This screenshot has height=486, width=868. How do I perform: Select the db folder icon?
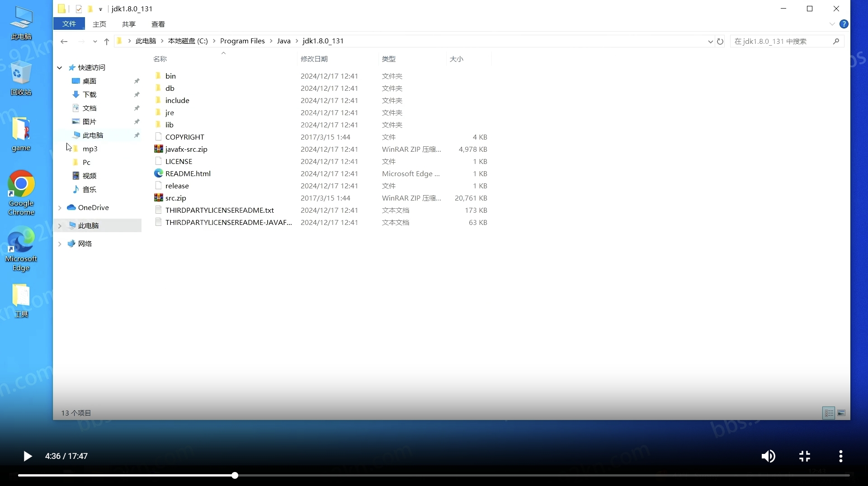tap(158, 88)
